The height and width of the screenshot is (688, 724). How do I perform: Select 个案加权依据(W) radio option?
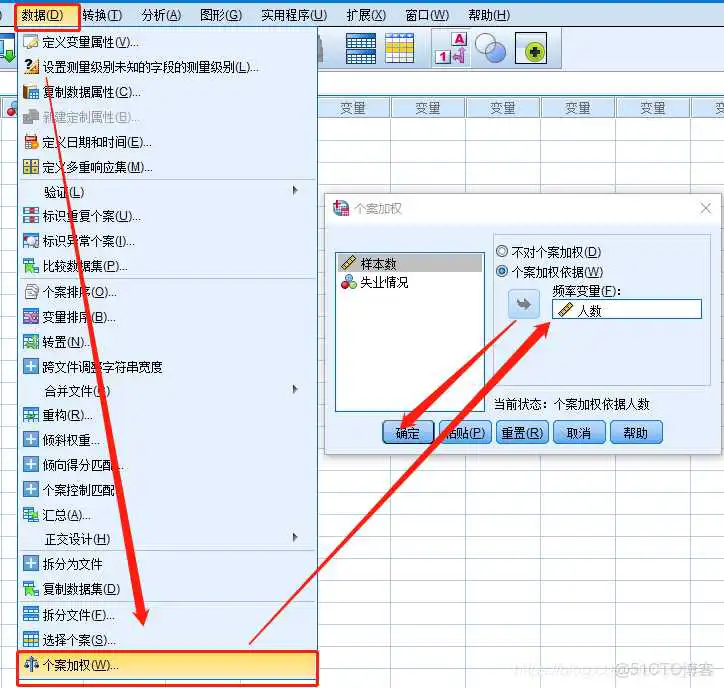pos(549,272)
